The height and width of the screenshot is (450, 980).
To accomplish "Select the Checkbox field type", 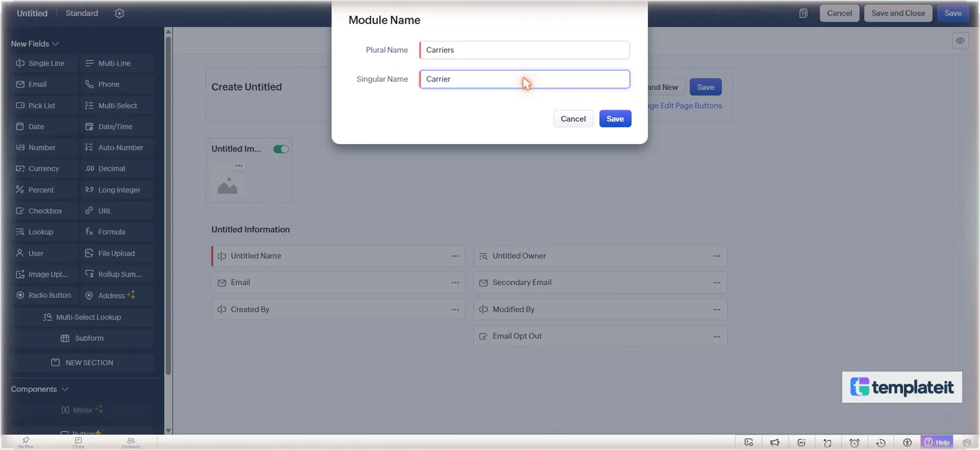I will pos(45,211).
